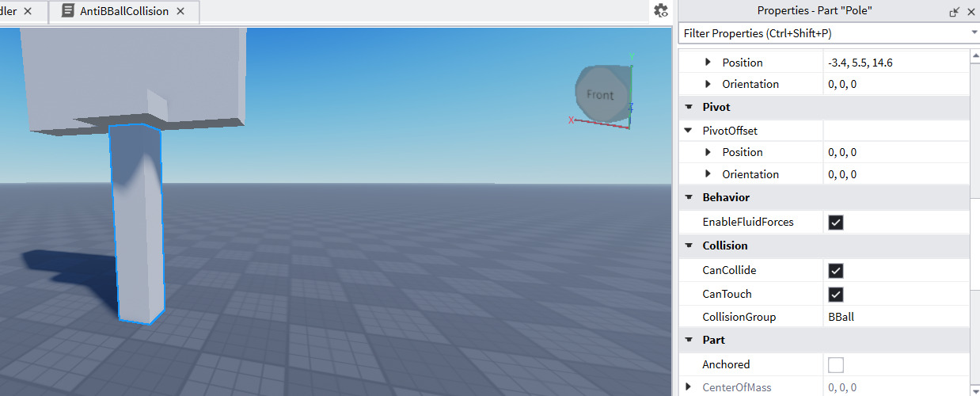980x396 pixels.
Task: Select the CollisionGroup property label
Action: click(x=739, y=317)
